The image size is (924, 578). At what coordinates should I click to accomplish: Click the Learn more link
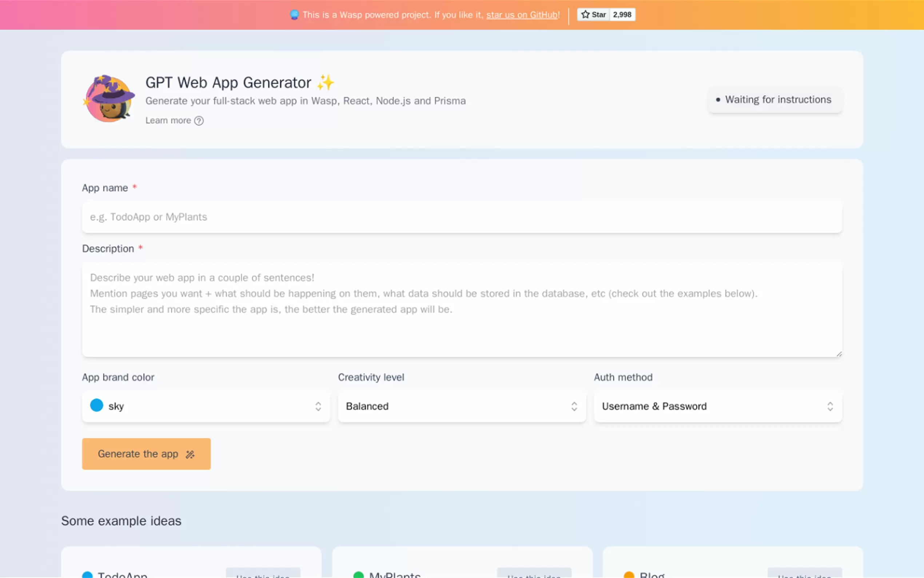tap(168, 121)
